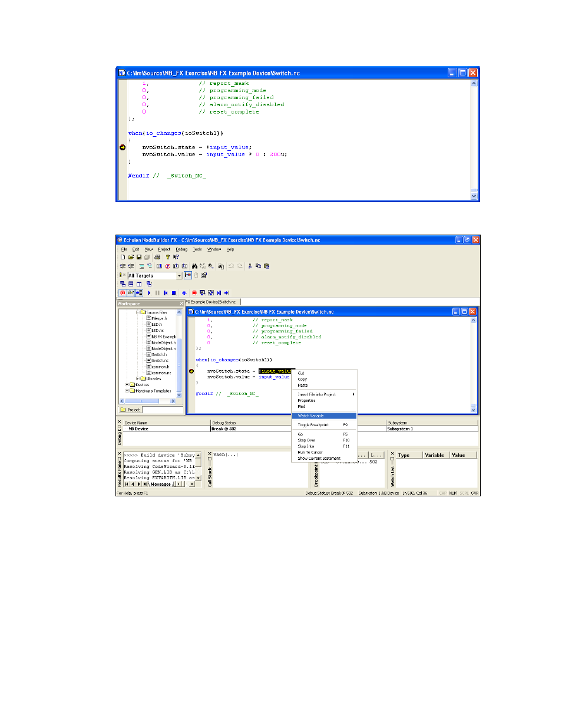
Task: Open the Window menu
Action: [x=214, y=249]
